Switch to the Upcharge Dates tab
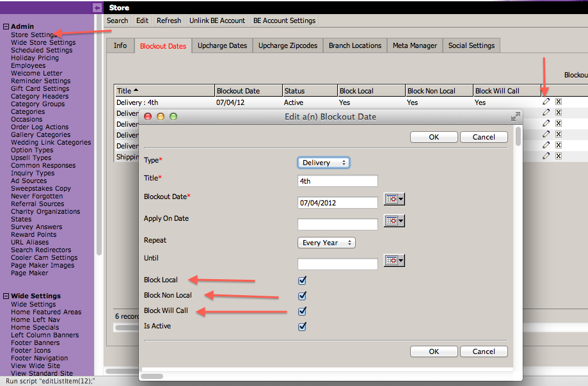 (221, 46)
